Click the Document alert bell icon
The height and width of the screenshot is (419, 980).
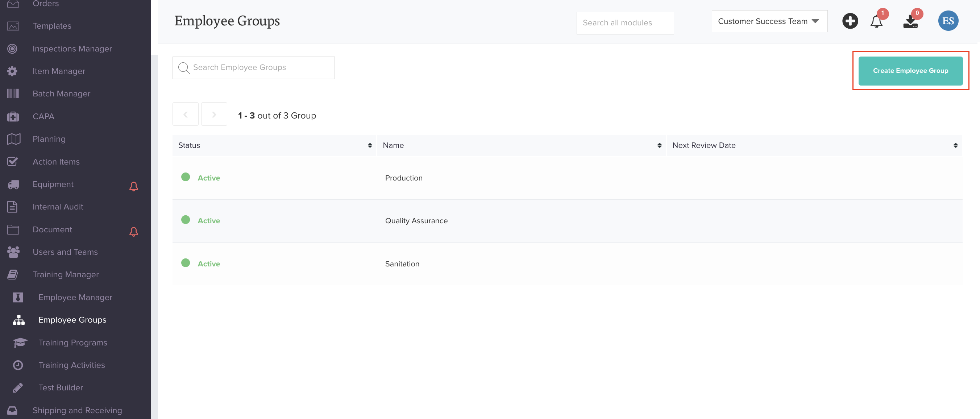(x=133, y=231)
